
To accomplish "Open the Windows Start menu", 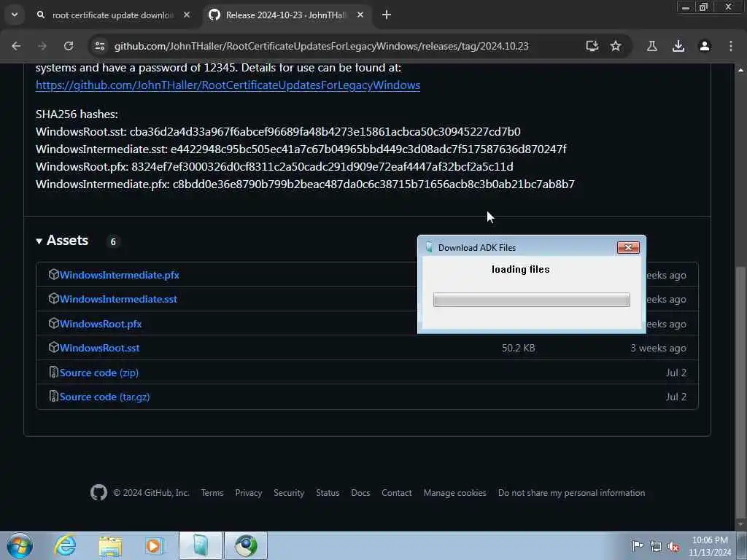I will 20,545.
